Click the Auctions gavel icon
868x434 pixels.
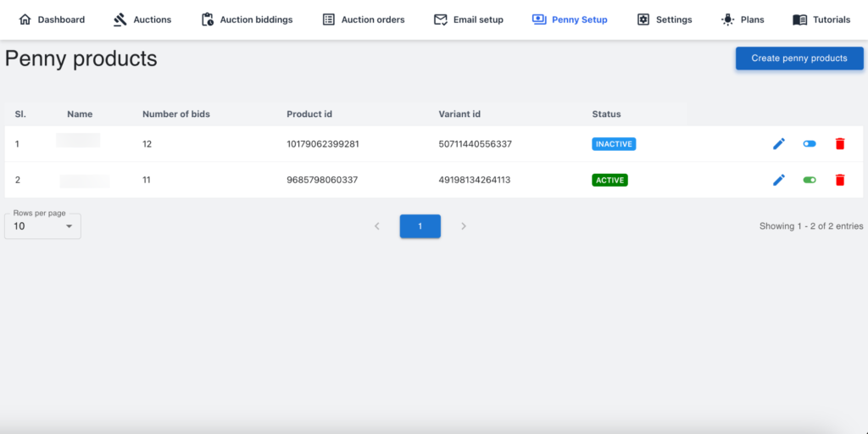(120, 19)
